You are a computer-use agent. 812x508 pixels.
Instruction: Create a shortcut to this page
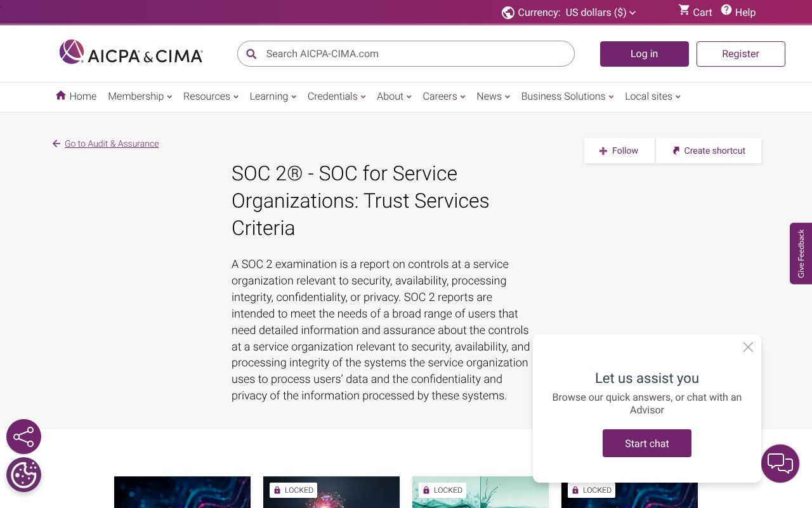708,150
